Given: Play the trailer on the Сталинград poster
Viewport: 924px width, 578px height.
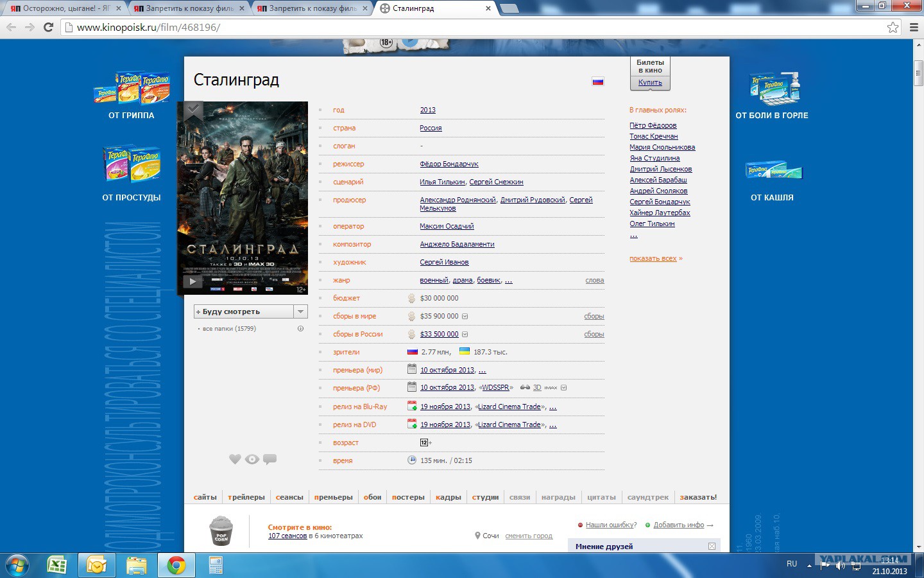Looking at the screenshot, I should [193, 281].
